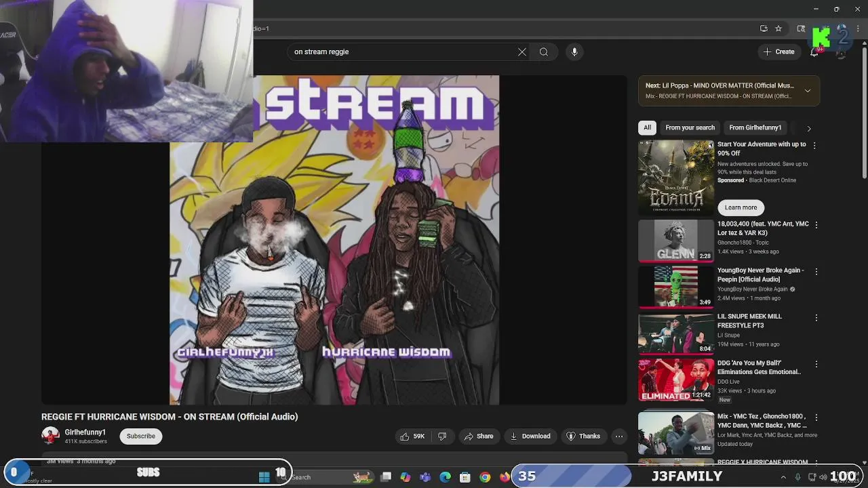Click the REGGIE FT HURRICANE WISDOM video title
Image resolution: width=868 pixels, height=488 pixels.
[170, 417]
